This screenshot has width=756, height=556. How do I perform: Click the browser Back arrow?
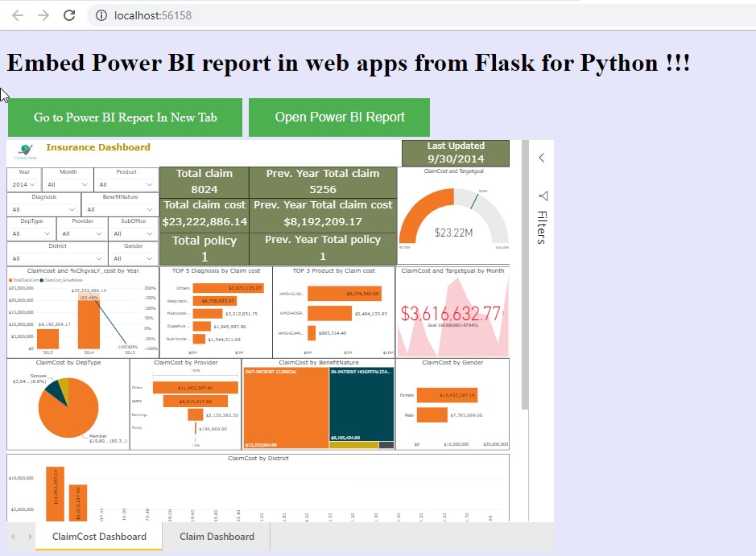pyautogui.click(x=17, y=15)
